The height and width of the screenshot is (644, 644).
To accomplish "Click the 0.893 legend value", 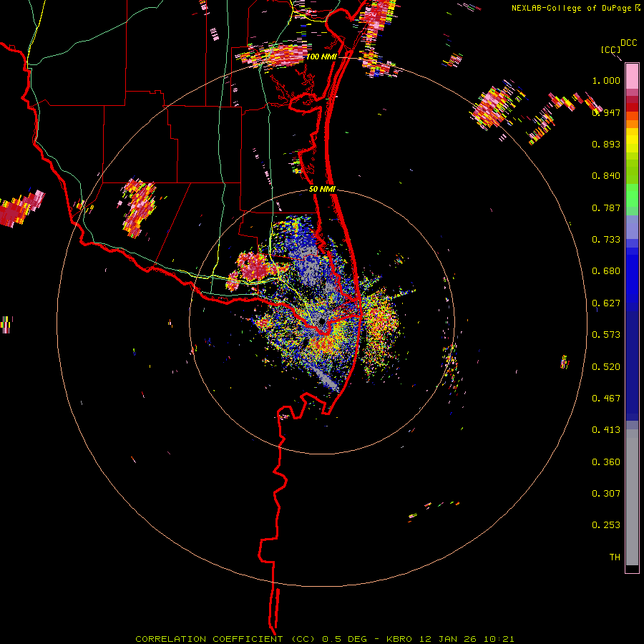I will 606,144.
